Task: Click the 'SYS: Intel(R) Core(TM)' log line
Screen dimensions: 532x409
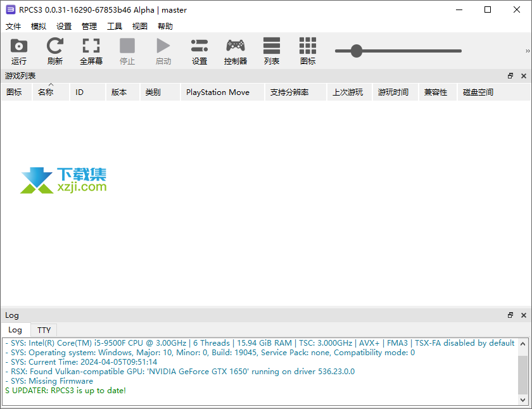Action: (260, 343)
